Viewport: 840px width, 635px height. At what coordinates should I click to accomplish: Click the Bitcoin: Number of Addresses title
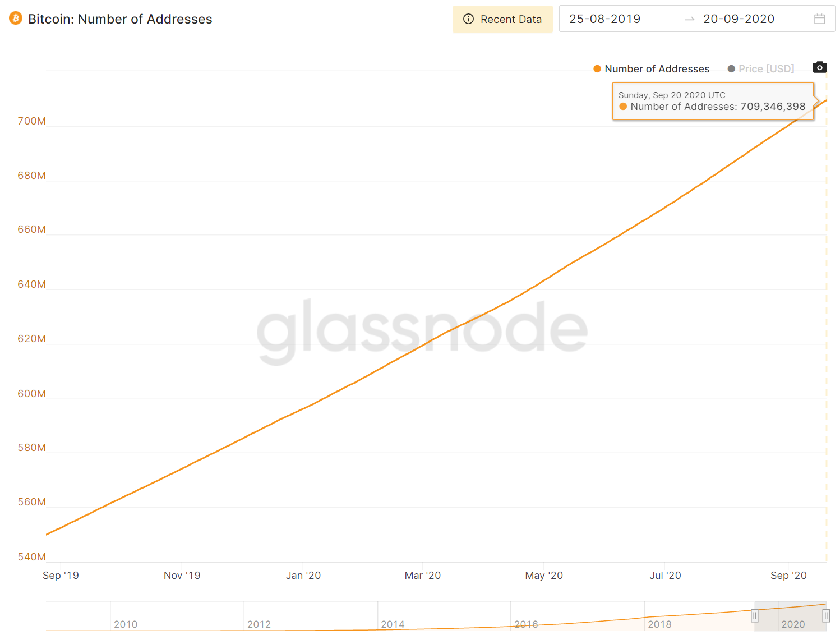120,19
